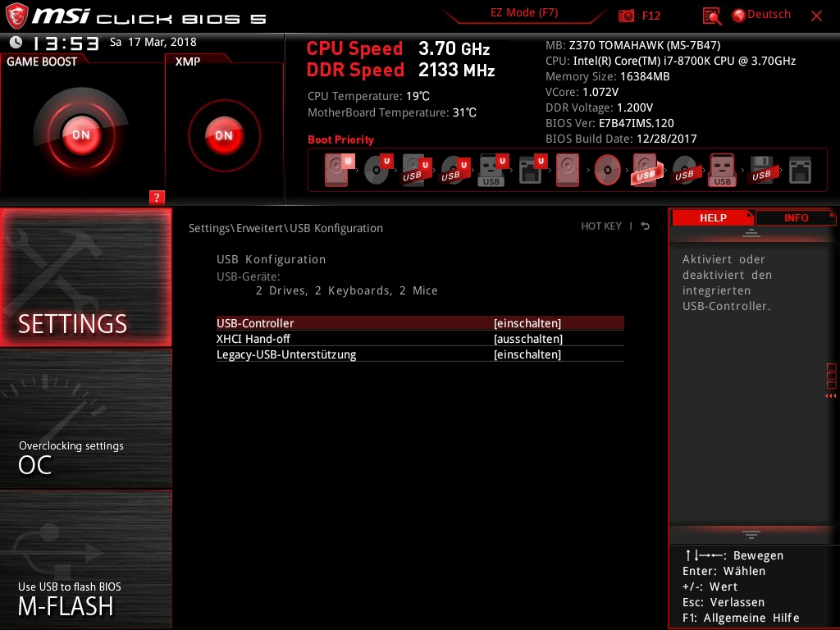Select the UEFI network boot device icon
The image size is (840, 630).
[532, 170]
